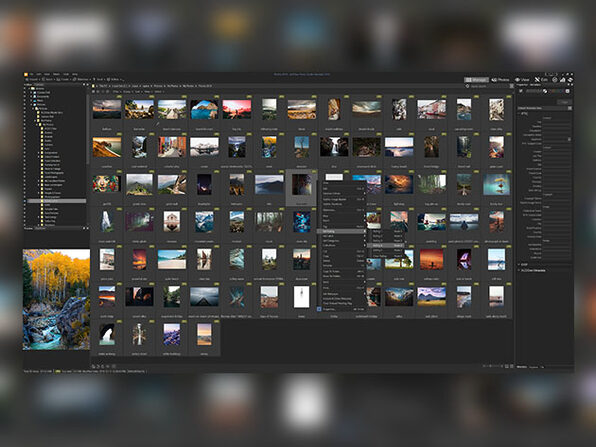Switch to View mode
596x447 pixels.
(x=522, y=80)
